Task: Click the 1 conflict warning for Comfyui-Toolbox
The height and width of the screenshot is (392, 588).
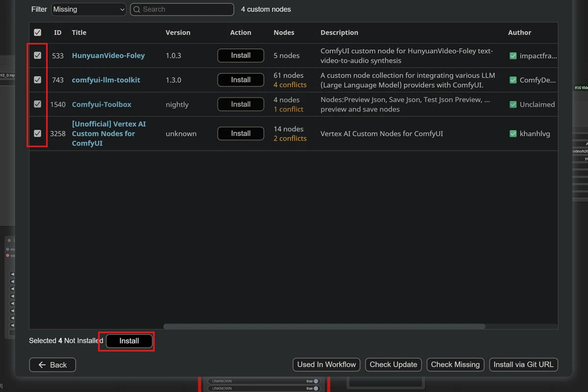Action: click(288, 109)
